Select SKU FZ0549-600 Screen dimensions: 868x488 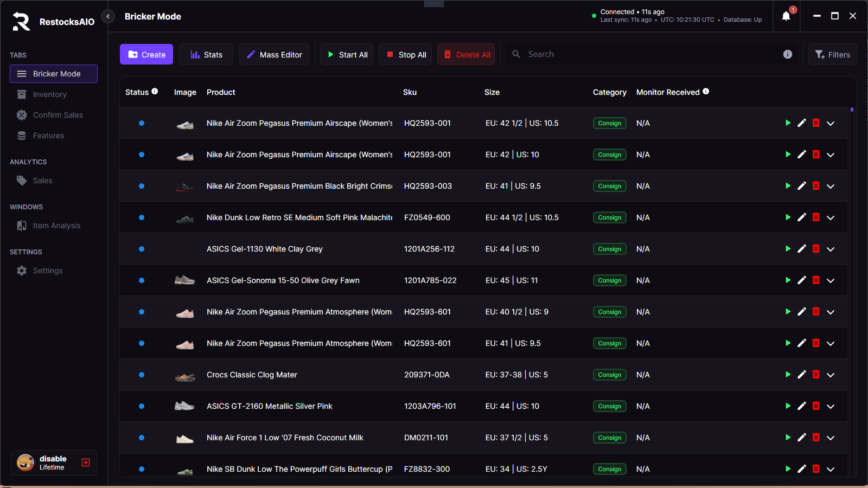[x=427, y=217]
